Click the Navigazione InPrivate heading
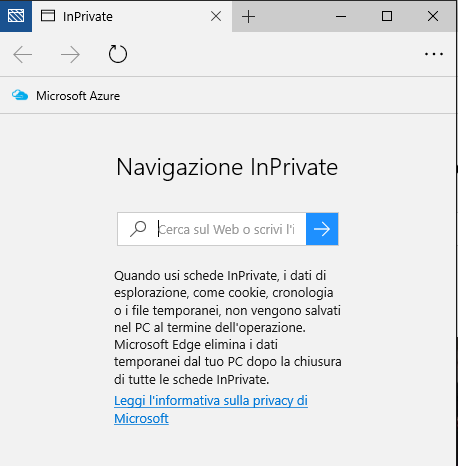Image resolution: width=458 pixels, height=466 pixels. (227, 167)
